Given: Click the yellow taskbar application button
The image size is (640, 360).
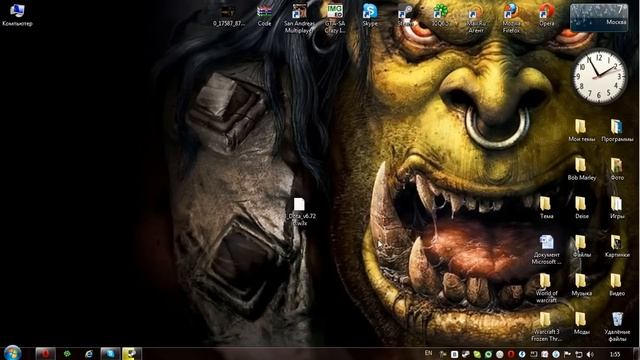Looking at the screenshot, I should tap(131, 353).
